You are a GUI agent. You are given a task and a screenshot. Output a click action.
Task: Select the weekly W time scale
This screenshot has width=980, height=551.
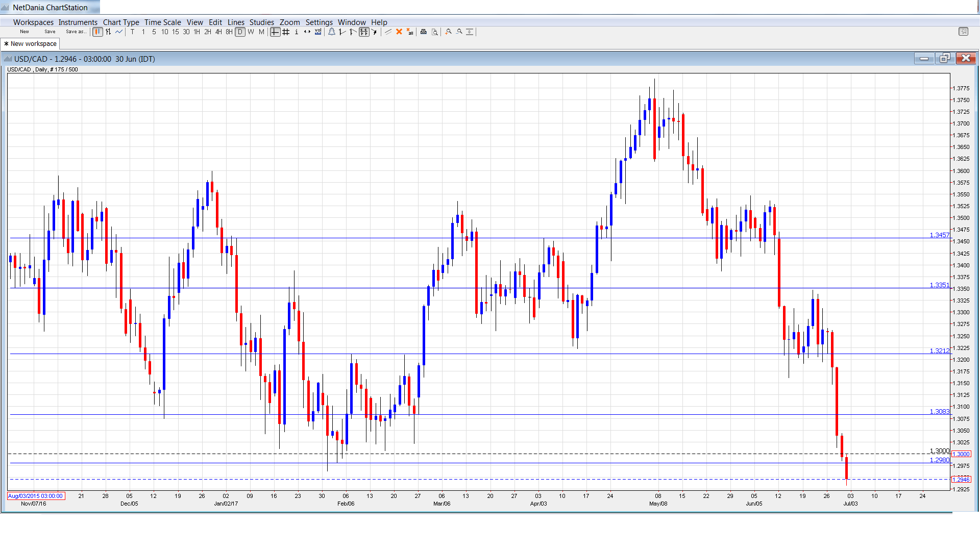pyautogui.click(x=251, y=32)
